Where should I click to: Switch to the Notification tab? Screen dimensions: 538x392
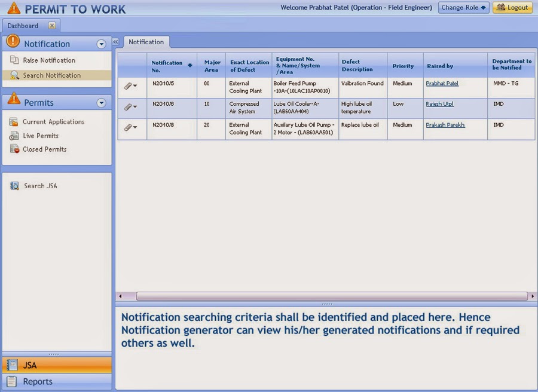(146, 42)
